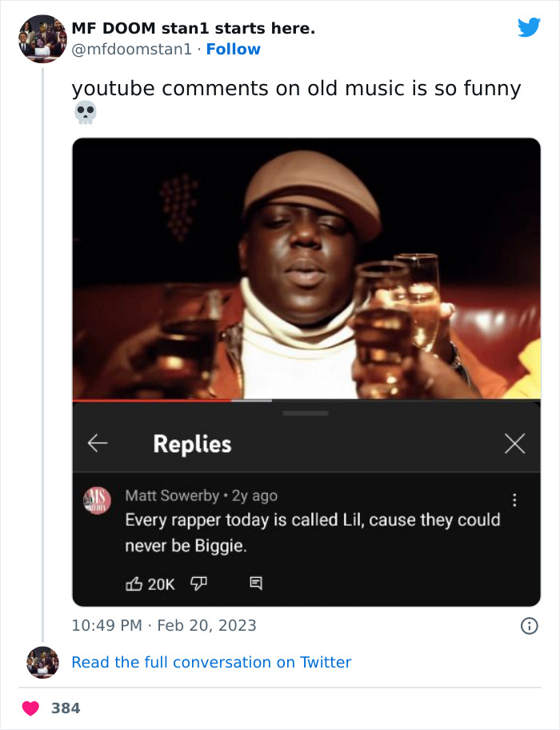Click MF DOOM stan1 profile avatar

(x=42, y=38)
